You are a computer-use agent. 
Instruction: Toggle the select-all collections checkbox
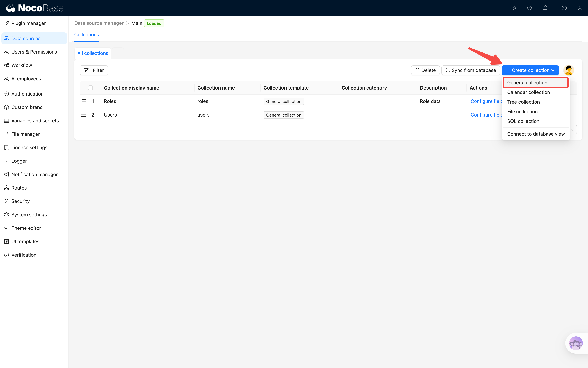tap(90, 88)
